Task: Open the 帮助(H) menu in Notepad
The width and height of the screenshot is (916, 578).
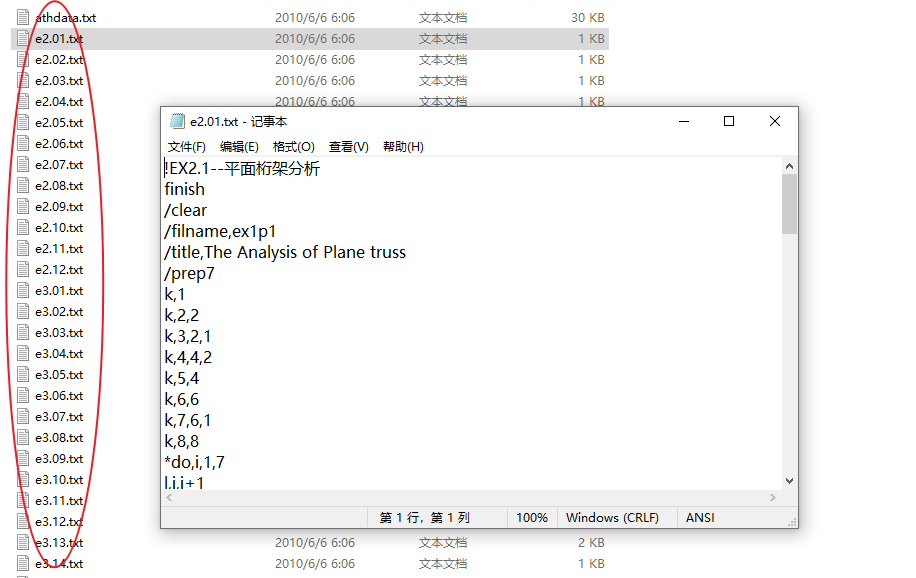Action: tap(403, 147)
